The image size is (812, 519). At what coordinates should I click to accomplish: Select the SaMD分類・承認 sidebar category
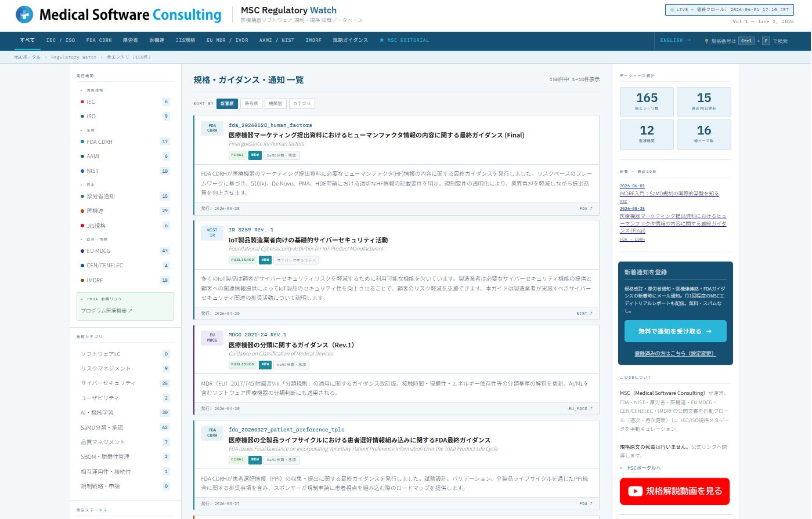point(125,428)
